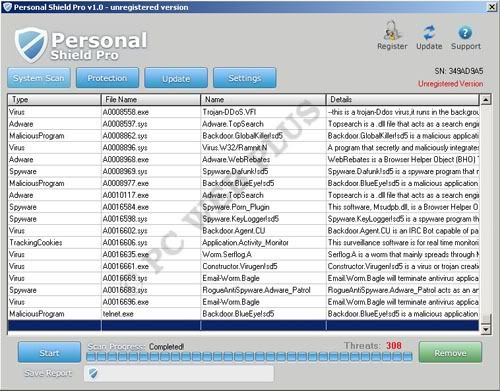Click the scrollbar up arrow
Viewport: 500px width, 391px height.
pyautogui.click(x=486, y=100)
